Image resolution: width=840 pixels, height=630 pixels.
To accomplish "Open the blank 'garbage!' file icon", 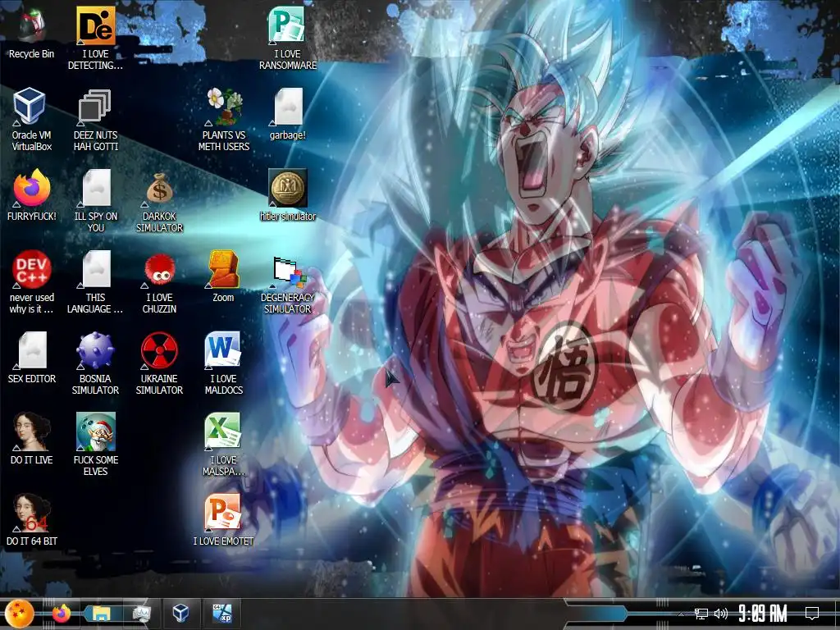I will pos(288,107).
